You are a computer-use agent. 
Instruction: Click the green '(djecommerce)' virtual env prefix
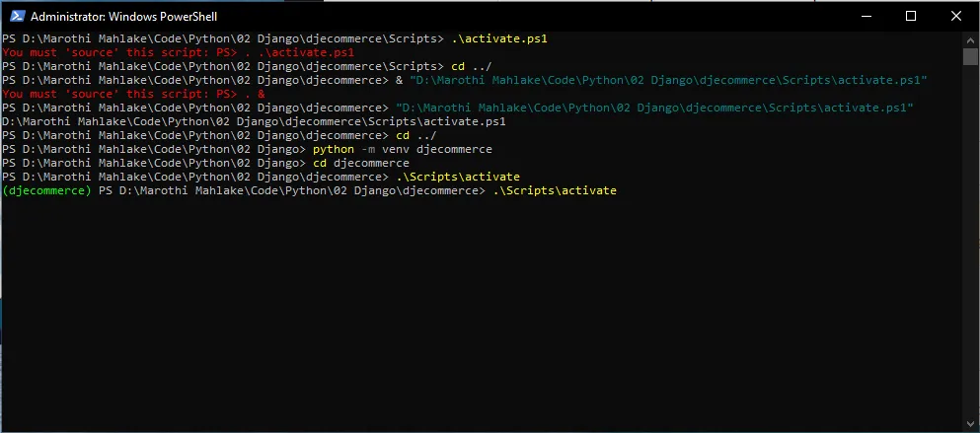(46, 190)
